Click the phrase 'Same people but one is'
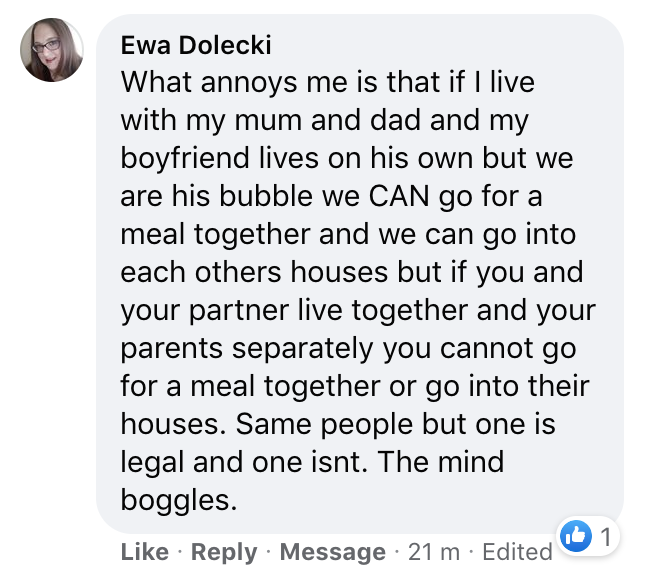The image size is (648, 574). point(395,424)
